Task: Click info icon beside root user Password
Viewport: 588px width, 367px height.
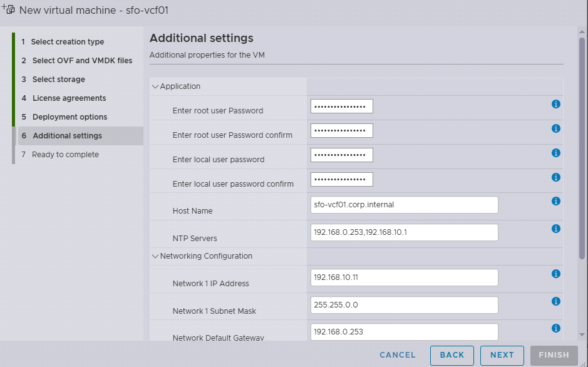Action: pyautogui.click(x=555, y=104)
